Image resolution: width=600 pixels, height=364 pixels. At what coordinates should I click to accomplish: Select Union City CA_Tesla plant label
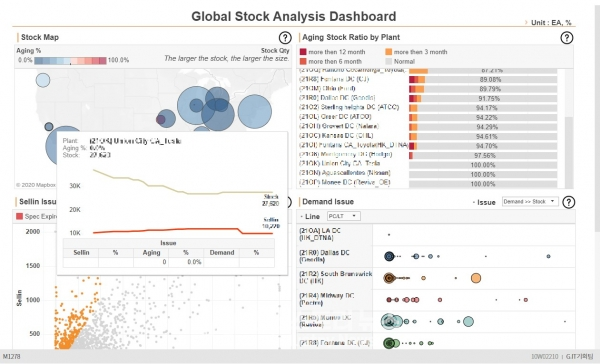[339, 163]
